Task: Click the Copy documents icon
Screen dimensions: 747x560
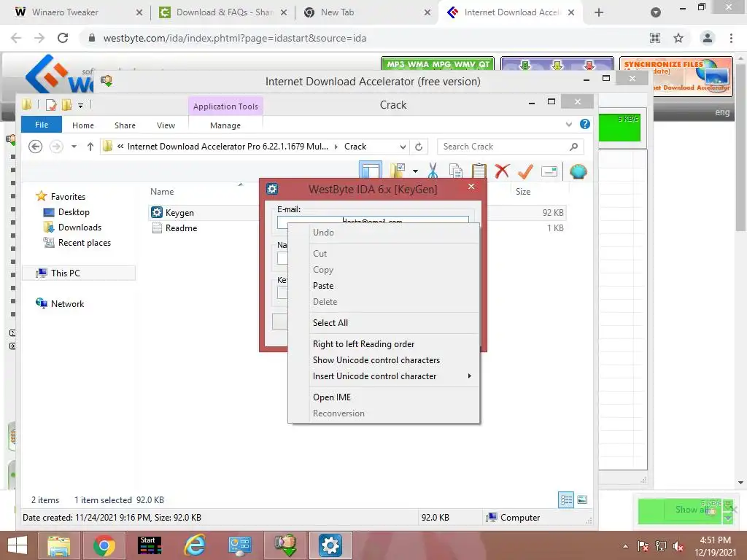Action: click(456, 171)
